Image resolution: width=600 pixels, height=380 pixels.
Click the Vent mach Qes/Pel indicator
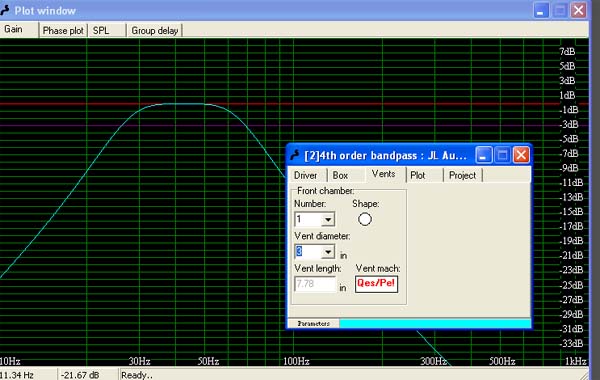376,284
